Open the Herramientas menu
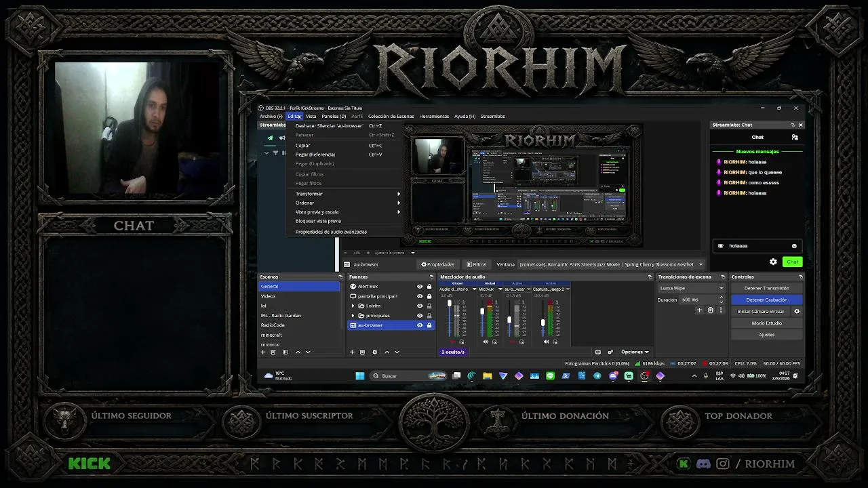Screen dimensions: 868x488 tap(434, 116)
